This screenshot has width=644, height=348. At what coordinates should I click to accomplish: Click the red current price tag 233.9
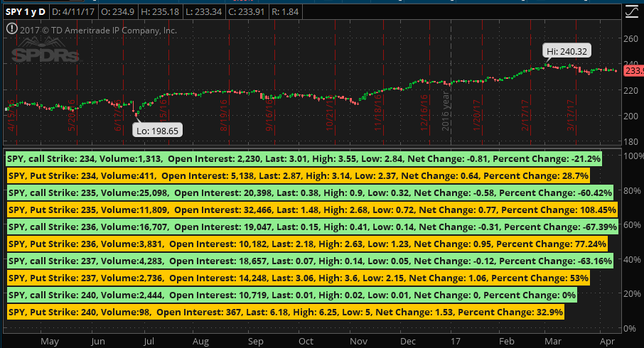(634, 71)
